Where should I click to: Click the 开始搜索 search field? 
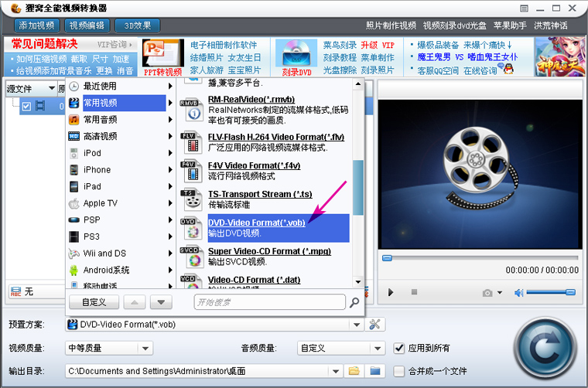pos(269,302)
